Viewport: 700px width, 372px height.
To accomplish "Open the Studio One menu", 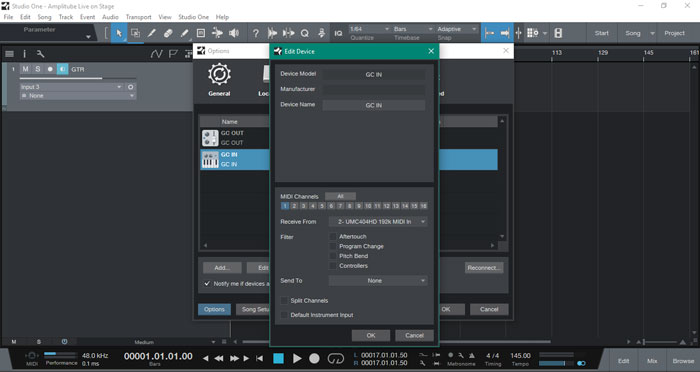I will click(x=193, y=17).
